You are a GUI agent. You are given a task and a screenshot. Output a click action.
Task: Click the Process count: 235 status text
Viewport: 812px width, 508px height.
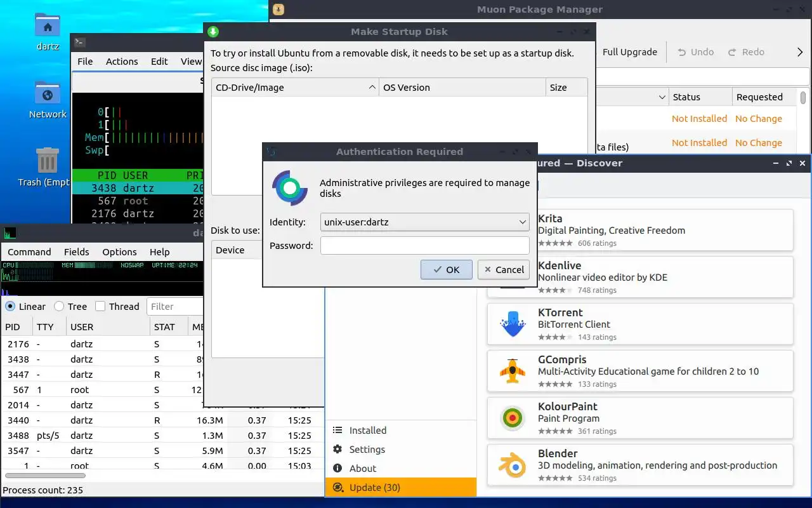pyautogui.click(x=43, y=490)
